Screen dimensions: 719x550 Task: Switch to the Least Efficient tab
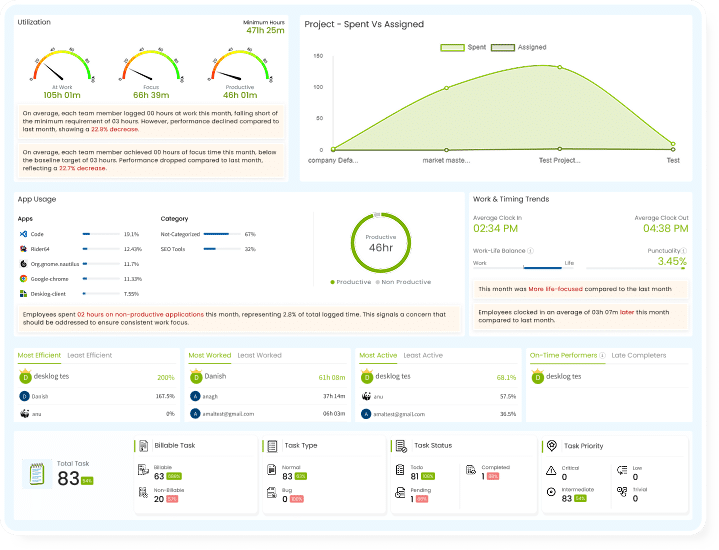[x=89, y=355]
